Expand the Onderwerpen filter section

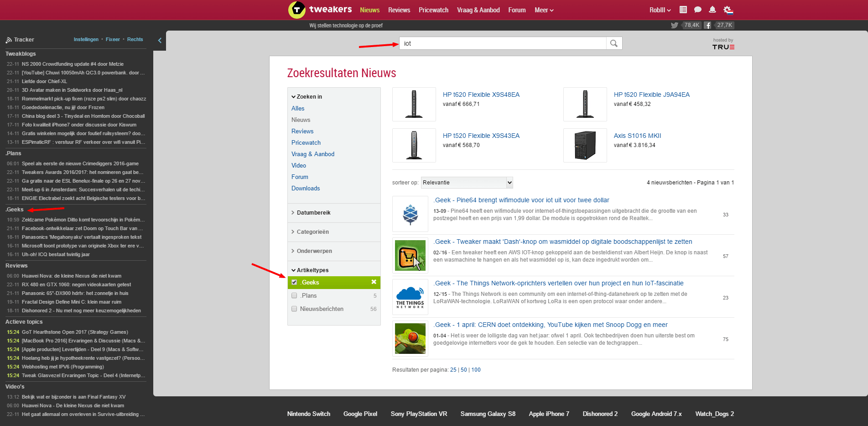click(x=312, y=251)
